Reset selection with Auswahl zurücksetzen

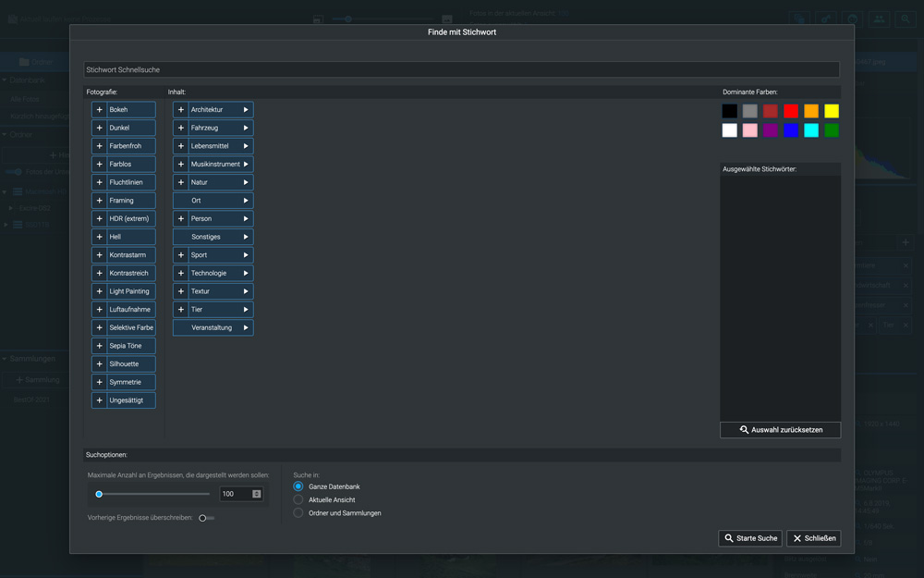pos(780,430)
